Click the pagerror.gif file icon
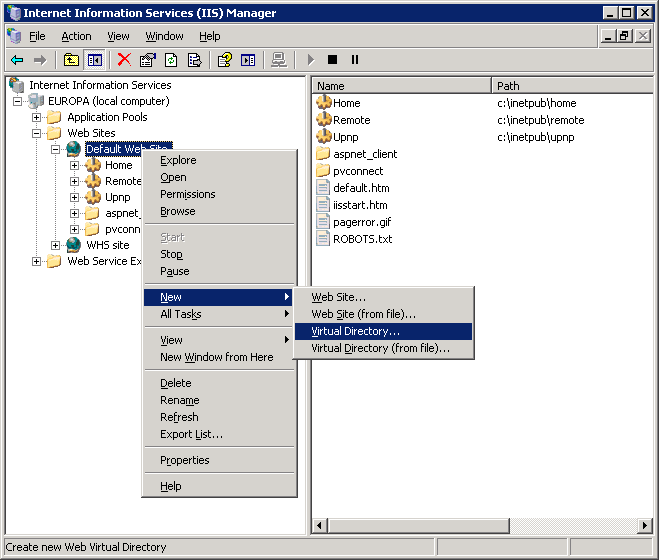The height and width of the screenshot is (560, 659). (323, 222)
